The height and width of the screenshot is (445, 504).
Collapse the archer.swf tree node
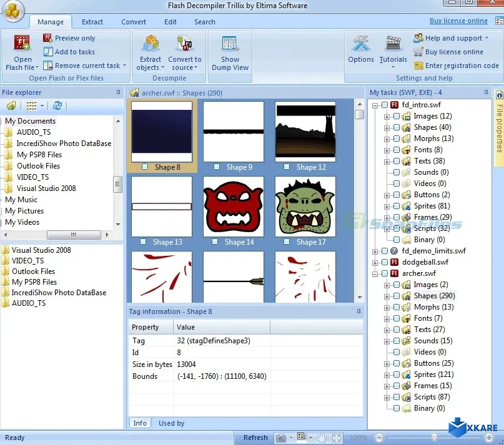pos(375,274)
